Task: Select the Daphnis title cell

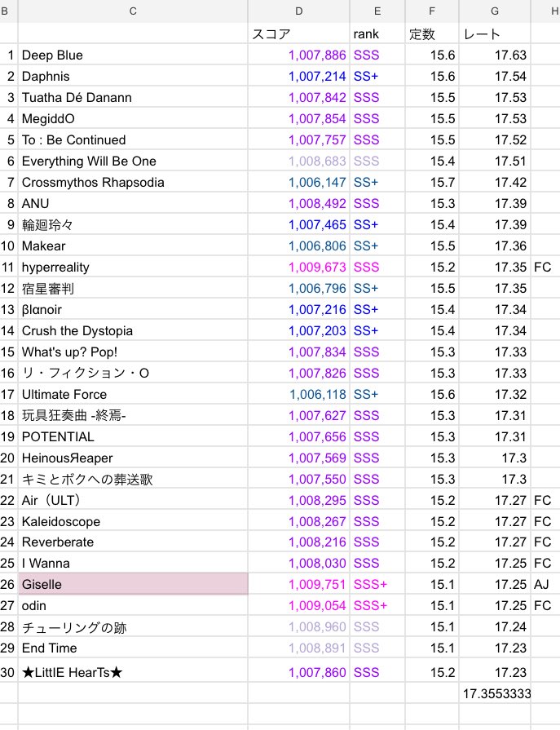Action: click(133, 76)
